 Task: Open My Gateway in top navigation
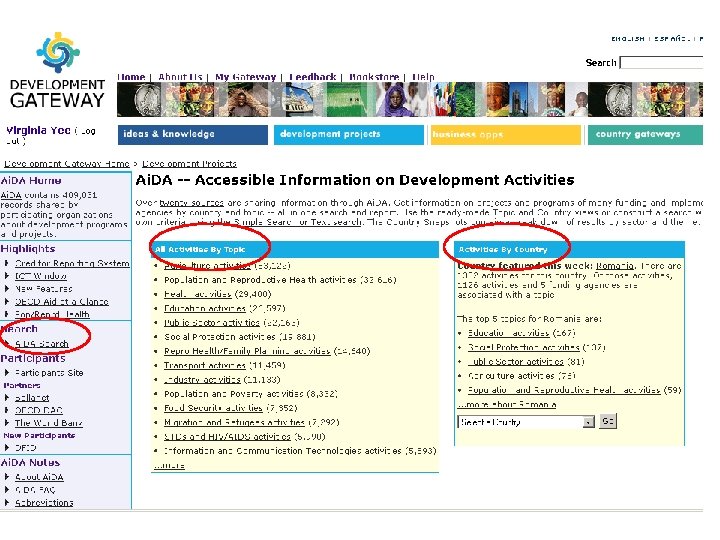tap(245, 77)
